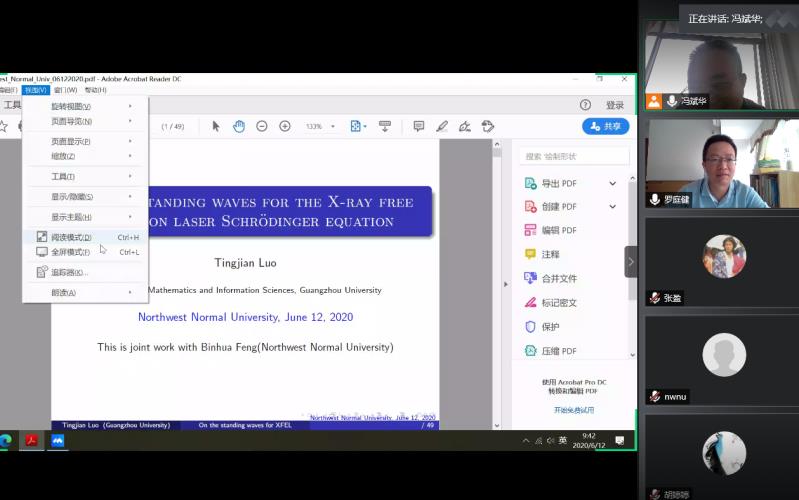Click the Export PDF (导出 PDF) icon
799x500 pixels.
click(531, 183)
